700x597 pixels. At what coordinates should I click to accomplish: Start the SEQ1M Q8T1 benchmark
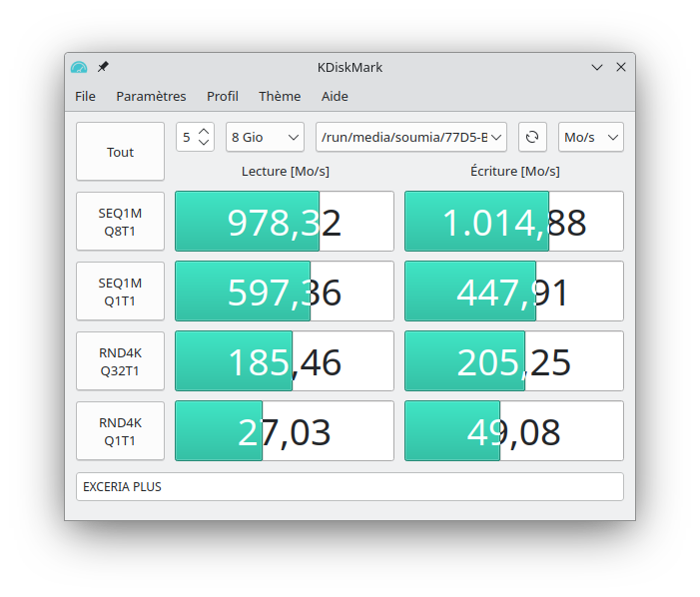tap(121, 222)
